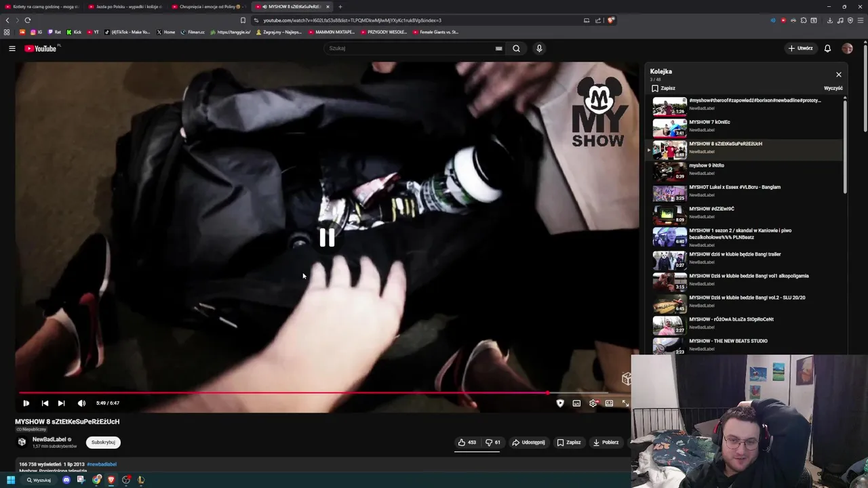
Task: Mute the video with speaker icon
Action: pyautogui.click(x=81, y=403)
